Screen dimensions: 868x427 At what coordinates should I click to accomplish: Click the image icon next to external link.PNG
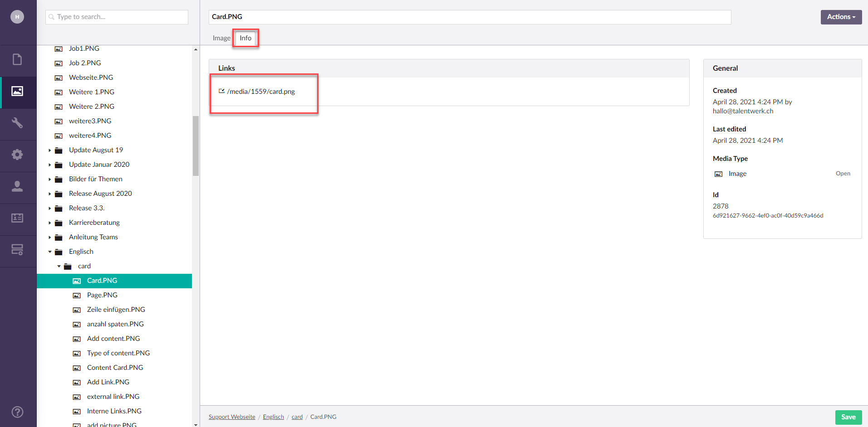(x=77, y=397)
